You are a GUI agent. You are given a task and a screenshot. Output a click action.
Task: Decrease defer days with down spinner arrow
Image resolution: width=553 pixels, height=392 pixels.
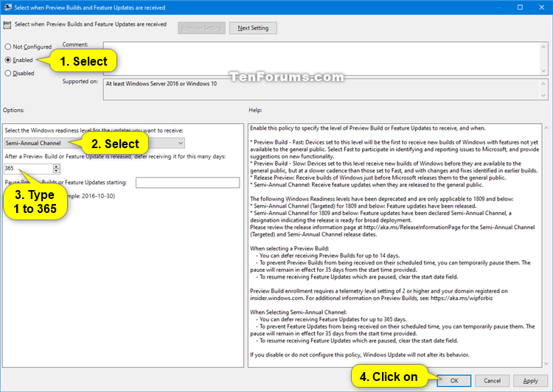pyautogui.click(x=57, y=171)
